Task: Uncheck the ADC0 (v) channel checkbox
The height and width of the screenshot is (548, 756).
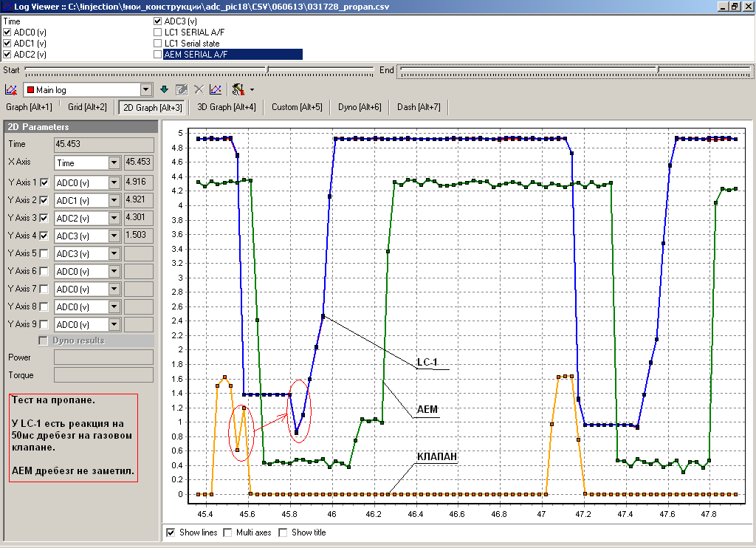Action: (7, 32)
